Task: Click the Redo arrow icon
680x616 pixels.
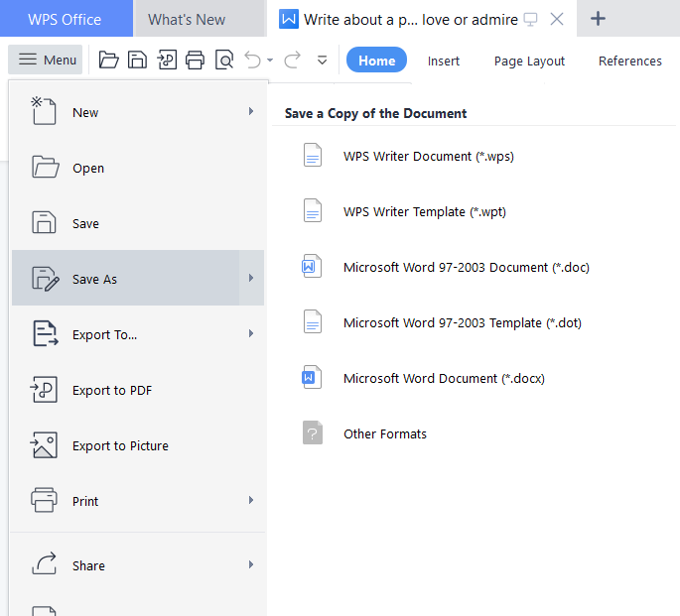Action: click(x=293, y=60)
